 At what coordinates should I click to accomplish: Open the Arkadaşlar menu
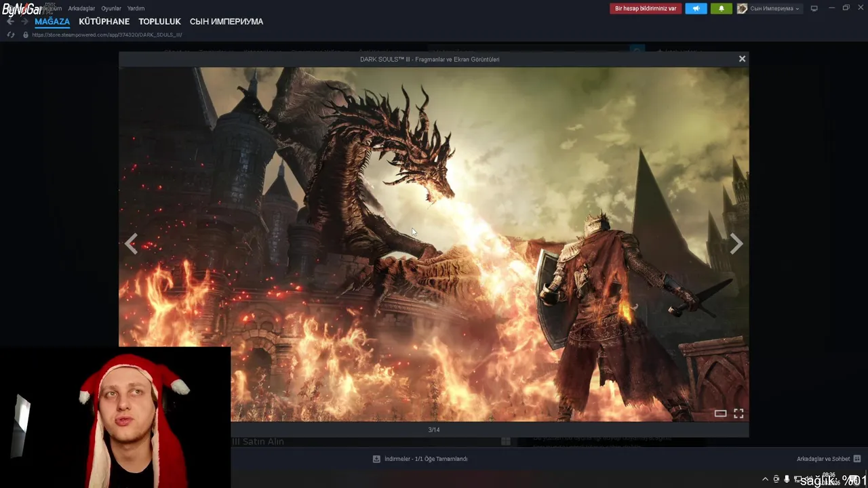pyautogui.click(x=81, y=8)
